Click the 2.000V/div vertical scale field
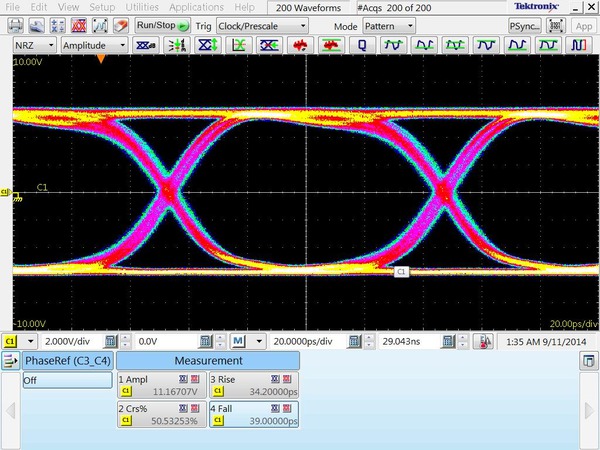The height and width of the screenshot is (450, 600). tap(72, 341)
